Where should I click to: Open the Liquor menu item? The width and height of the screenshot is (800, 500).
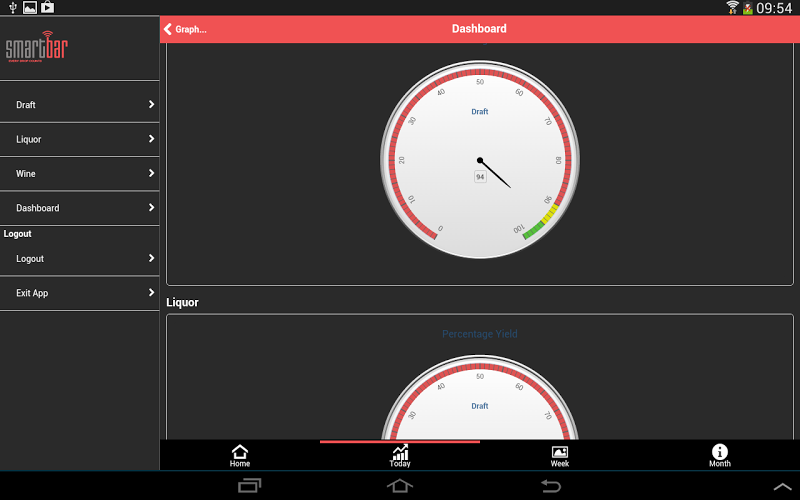(x=80, y=139)
